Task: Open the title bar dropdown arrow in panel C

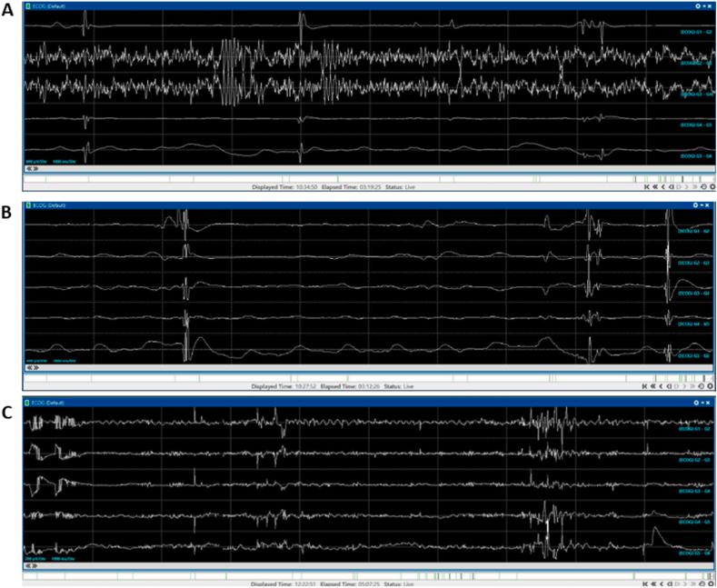Action: [x=703, y=401]
